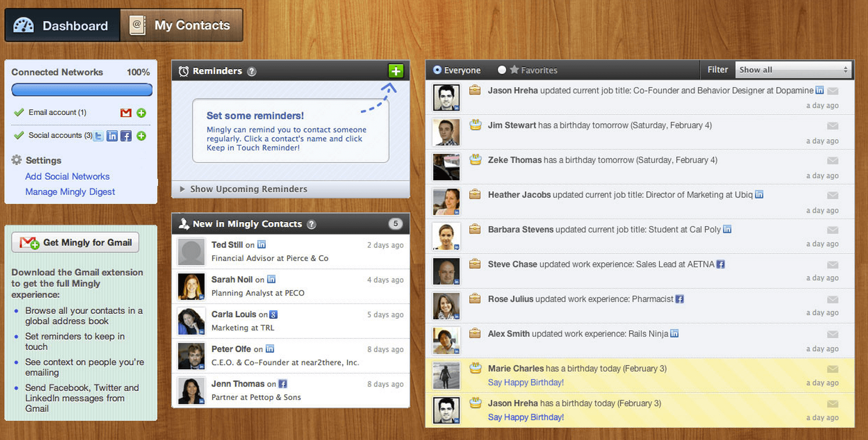The width and height of the screenshot is (868, 440).
Task: Click help icon next to New in Mingly Contacts
Action: coord(311,224)
